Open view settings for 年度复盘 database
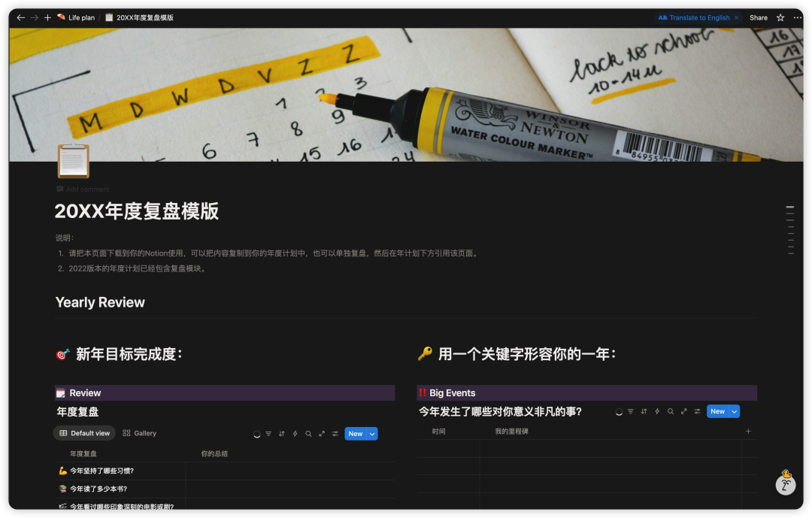 (x=335, y=434)
